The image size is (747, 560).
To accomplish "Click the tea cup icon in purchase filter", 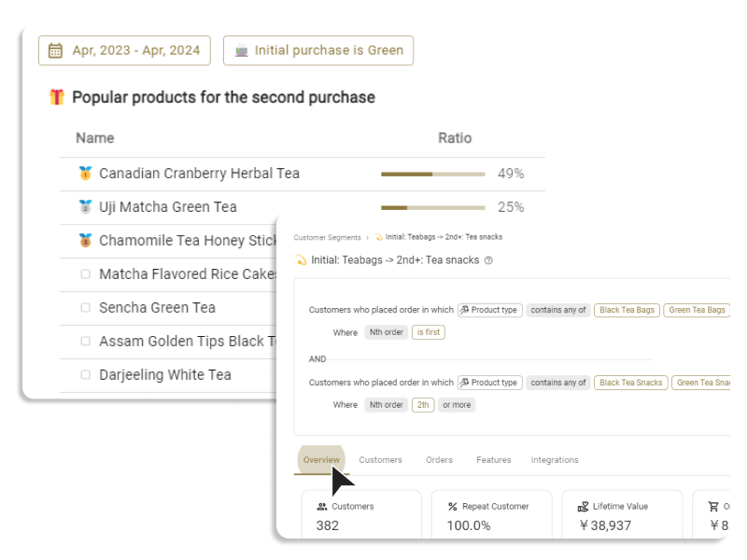I will (242, 50).
